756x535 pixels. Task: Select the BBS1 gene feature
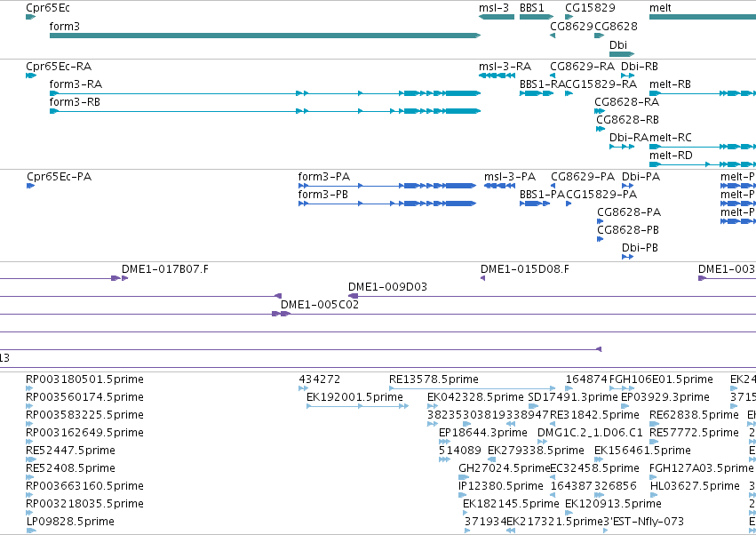click(537, 17)
